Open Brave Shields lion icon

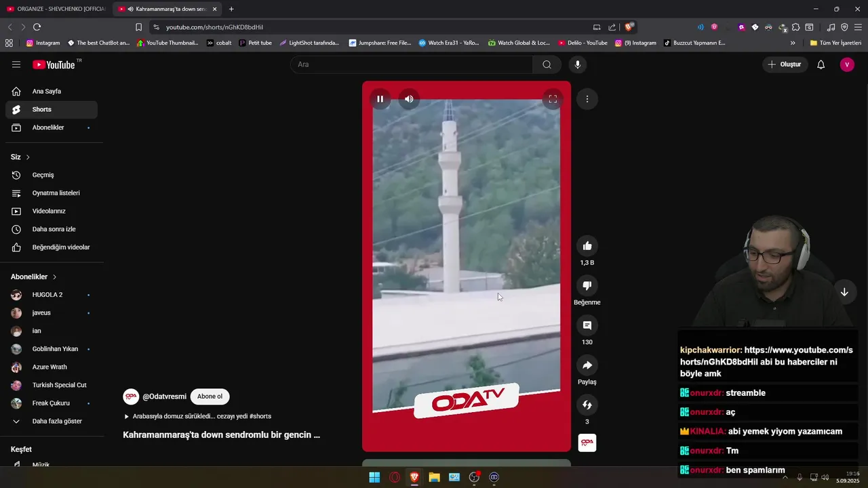[629, 27]
